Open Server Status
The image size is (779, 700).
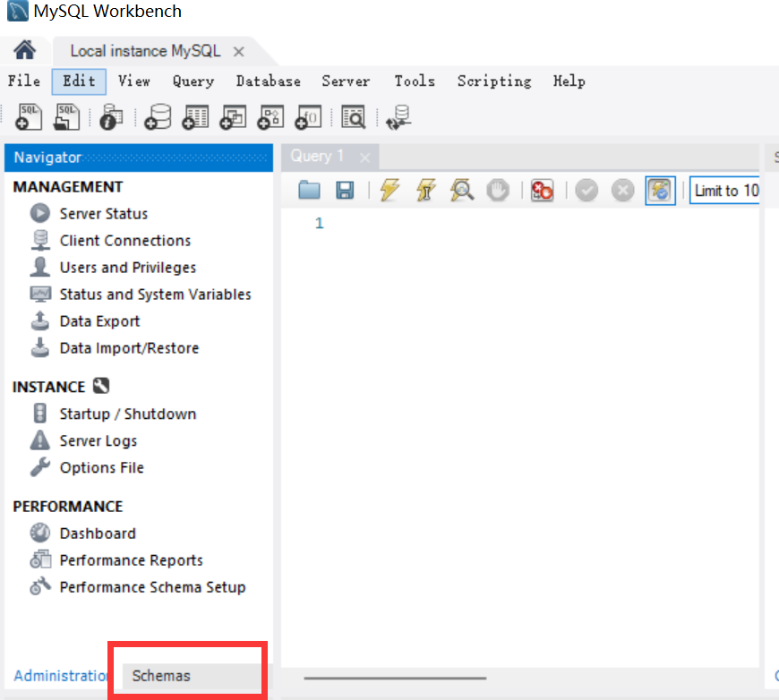click(x=104, y=214)
